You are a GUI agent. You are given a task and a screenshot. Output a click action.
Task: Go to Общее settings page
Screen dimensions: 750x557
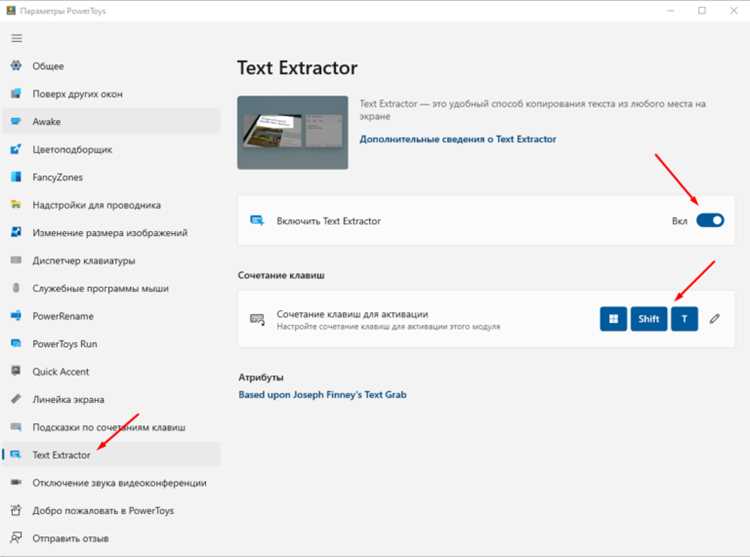click(x=111, y=66)
